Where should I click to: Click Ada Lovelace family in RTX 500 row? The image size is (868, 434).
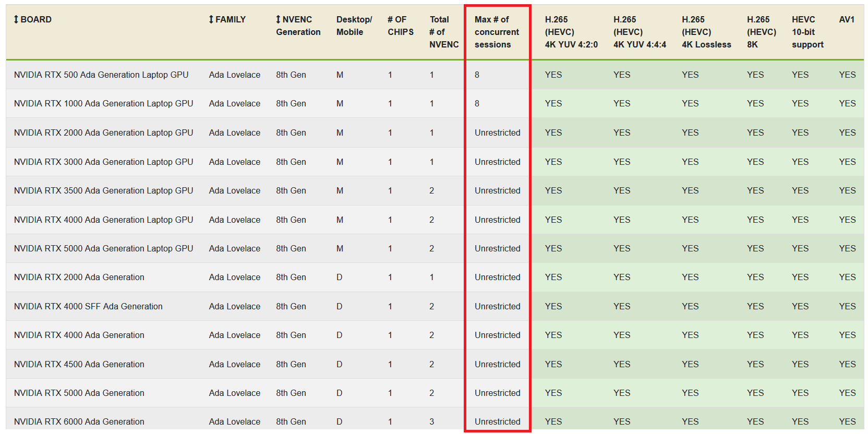235,75
